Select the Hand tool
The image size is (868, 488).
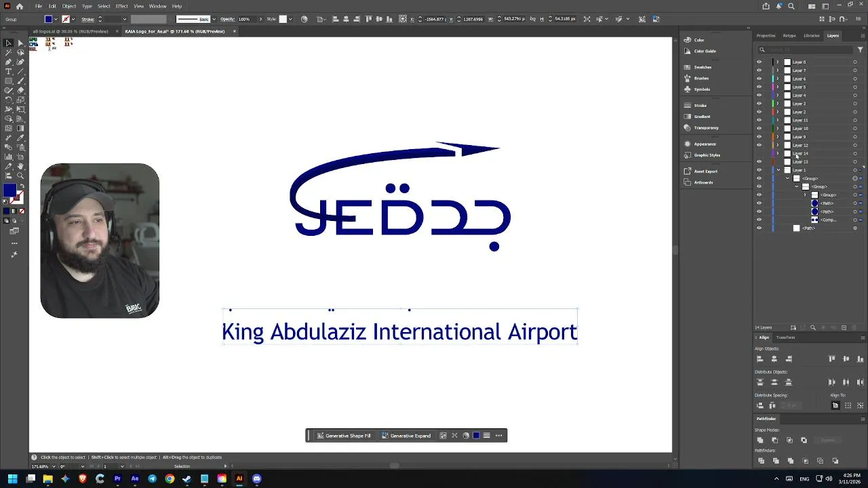coord(20,166)
